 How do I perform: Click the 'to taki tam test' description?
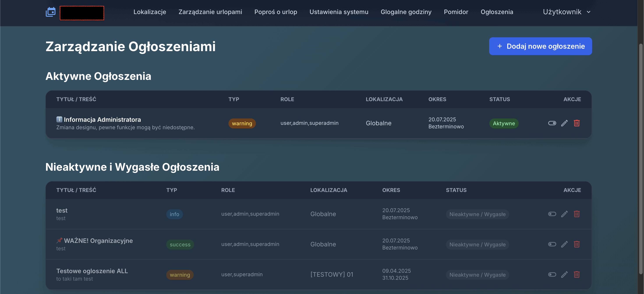[74, 279]
